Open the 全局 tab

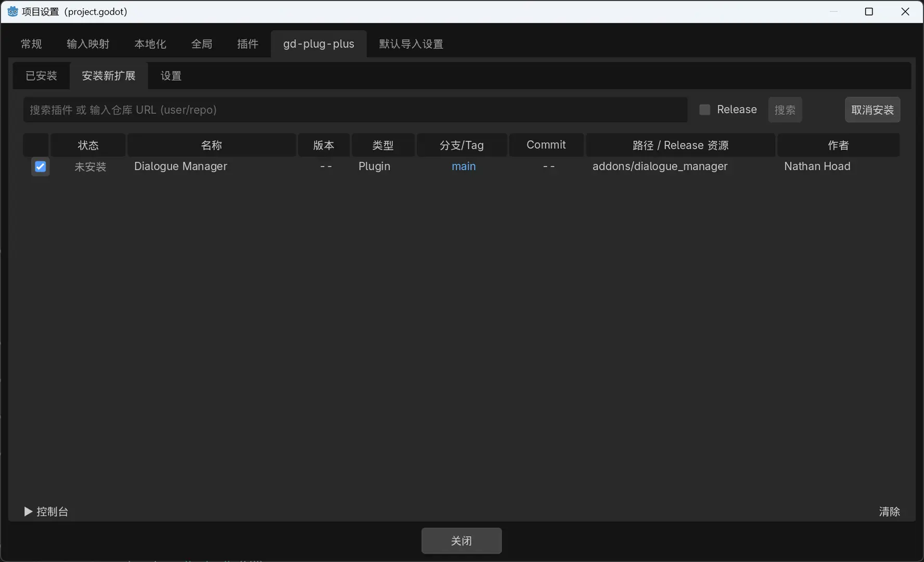click(x=202, y=44)
